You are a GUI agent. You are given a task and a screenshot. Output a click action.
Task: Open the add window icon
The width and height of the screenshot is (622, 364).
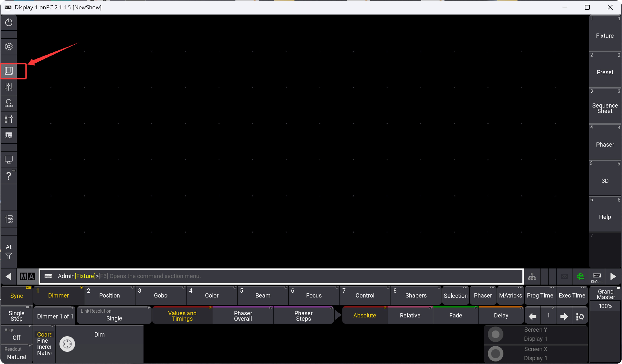9,71
